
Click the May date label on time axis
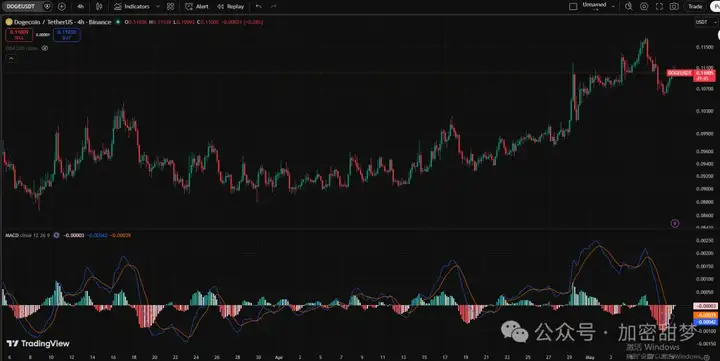pyautogui.click(x=591, y=357)
